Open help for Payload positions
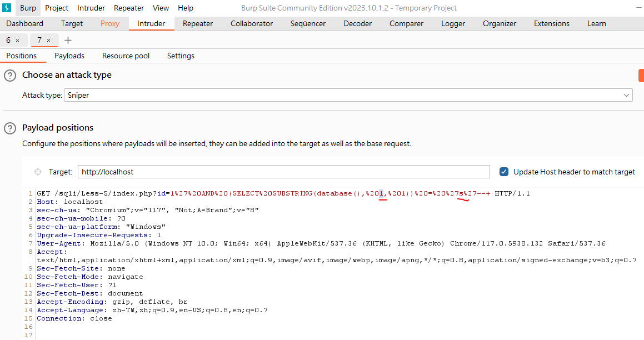644x340 pixels. pos(10,128)
